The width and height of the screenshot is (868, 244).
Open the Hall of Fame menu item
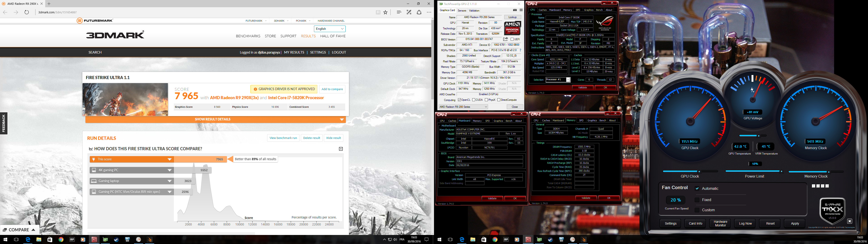coord(333,36)
